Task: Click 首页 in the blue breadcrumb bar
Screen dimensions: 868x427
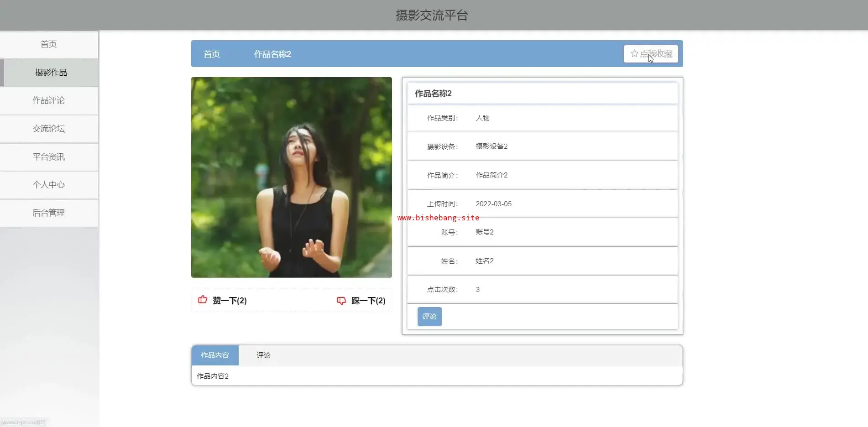Action: 212,54
